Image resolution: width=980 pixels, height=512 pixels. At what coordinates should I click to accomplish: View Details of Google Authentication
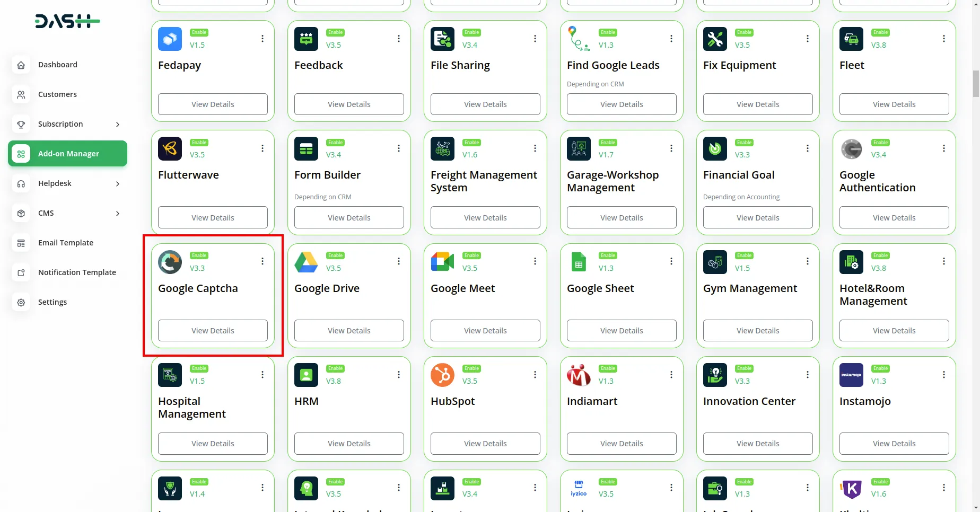pyautogui.click(x=894, y=218)
